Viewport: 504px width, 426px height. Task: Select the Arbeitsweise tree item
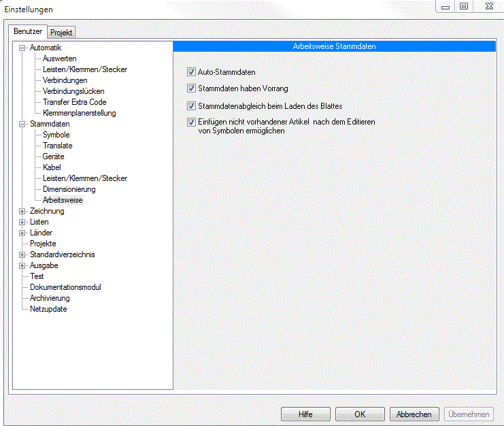coord(63,200)
